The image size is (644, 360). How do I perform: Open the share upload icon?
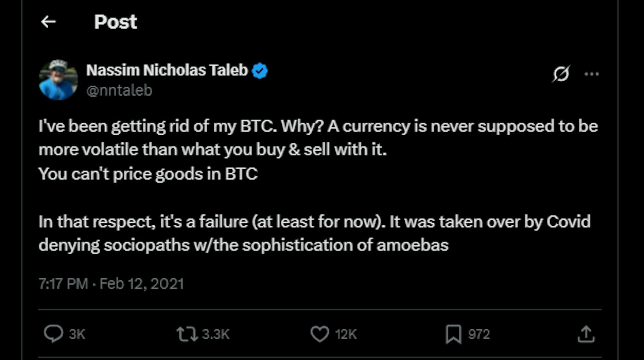(586, 334)
